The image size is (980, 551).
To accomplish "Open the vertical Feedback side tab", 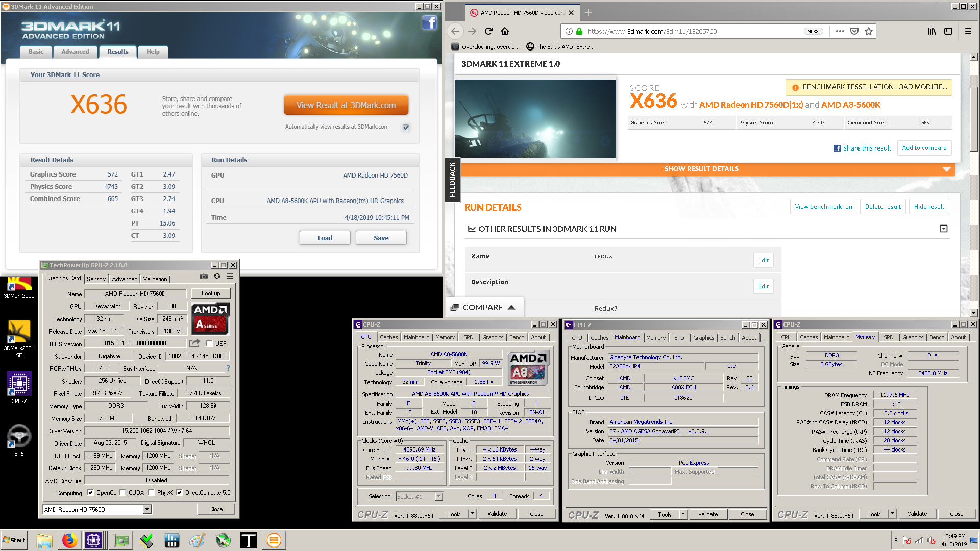I will [x=452, y=180].
